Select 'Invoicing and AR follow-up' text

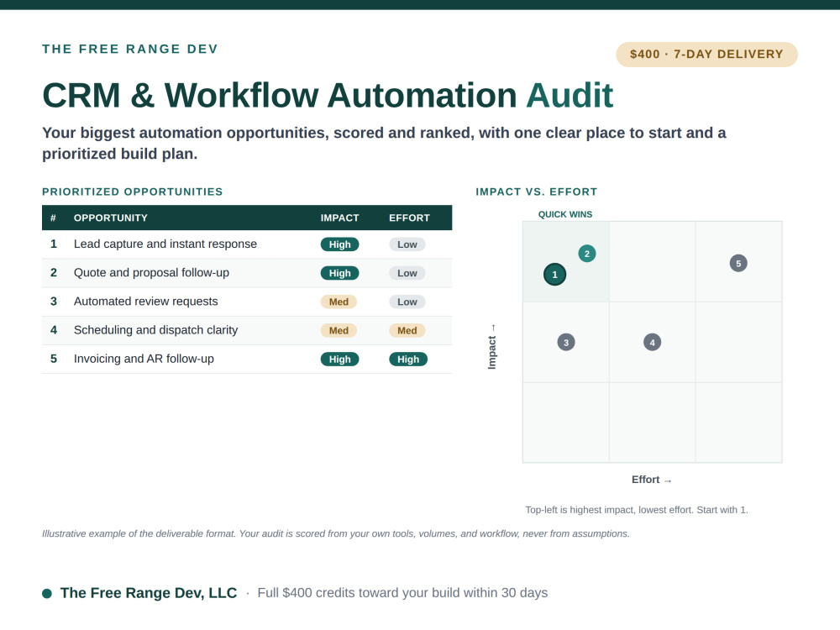click(144, 359)
